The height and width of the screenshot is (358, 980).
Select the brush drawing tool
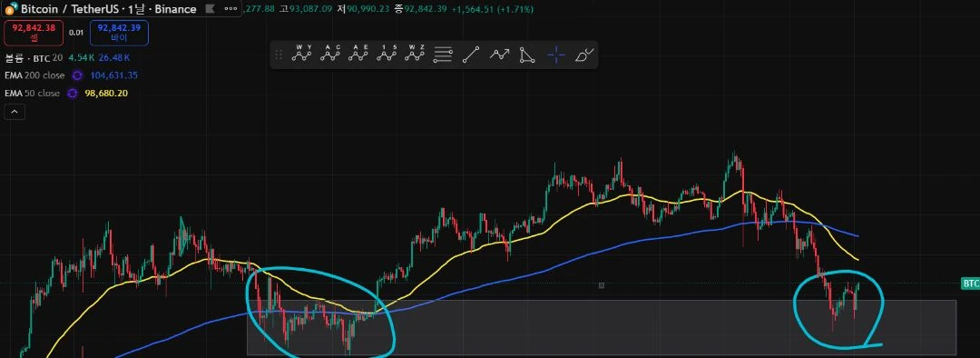click(583, 55)
